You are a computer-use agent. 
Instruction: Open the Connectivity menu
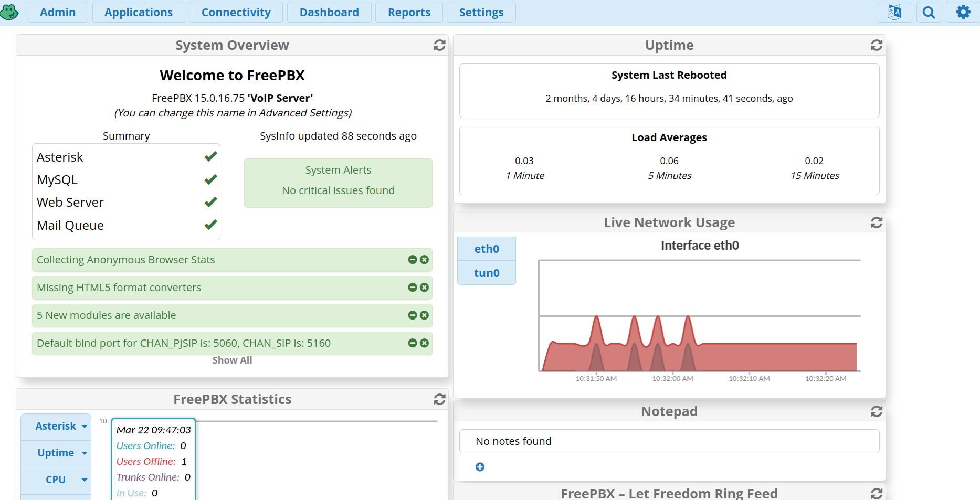click(236, 12)
